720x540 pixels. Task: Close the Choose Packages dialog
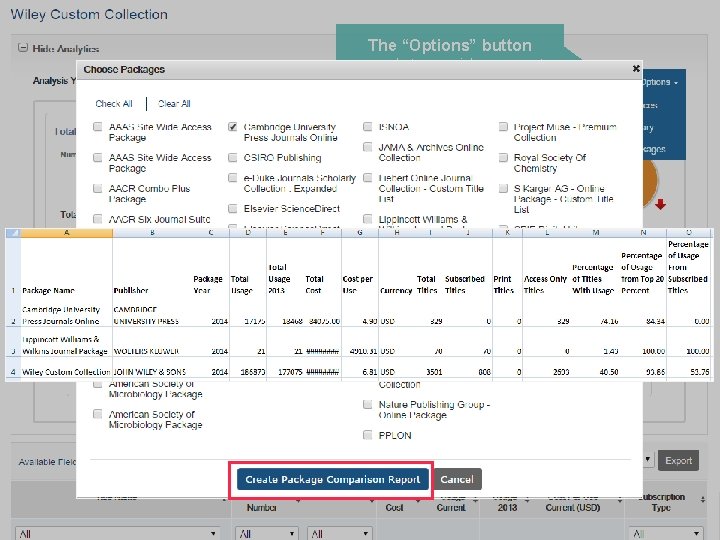[636, 68]
